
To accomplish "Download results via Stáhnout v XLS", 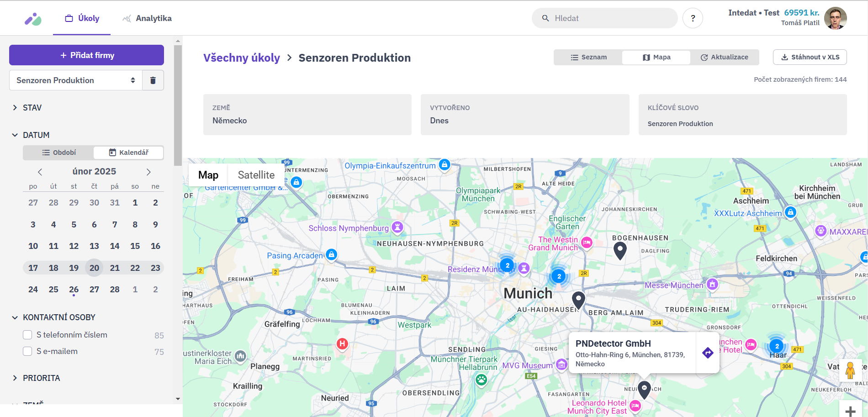I will point(810,57).
